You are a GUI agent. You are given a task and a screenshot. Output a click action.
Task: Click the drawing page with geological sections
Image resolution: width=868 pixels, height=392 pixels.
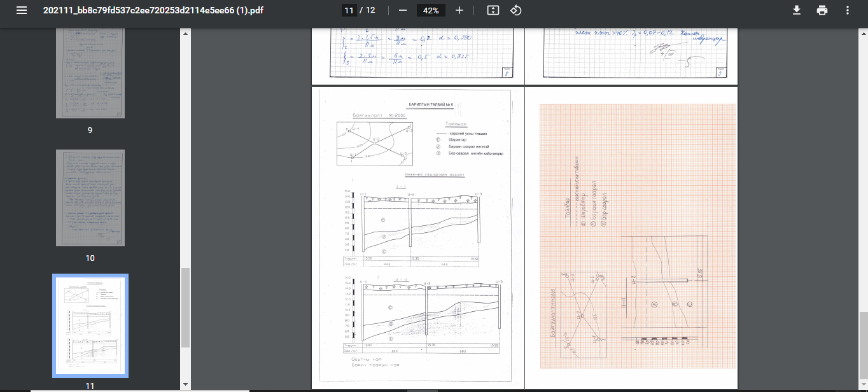click(x=417, y=238)
